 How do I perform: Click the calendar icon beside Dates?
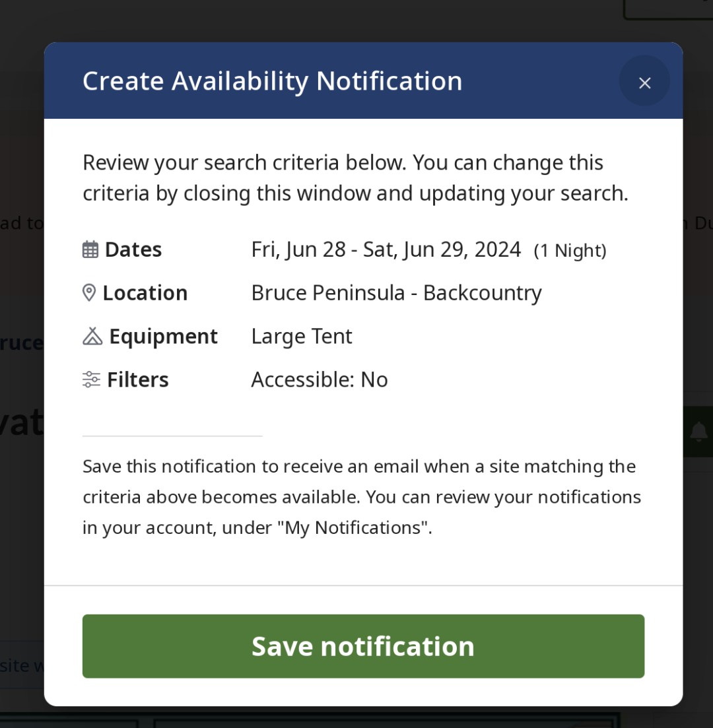point(90,249)
